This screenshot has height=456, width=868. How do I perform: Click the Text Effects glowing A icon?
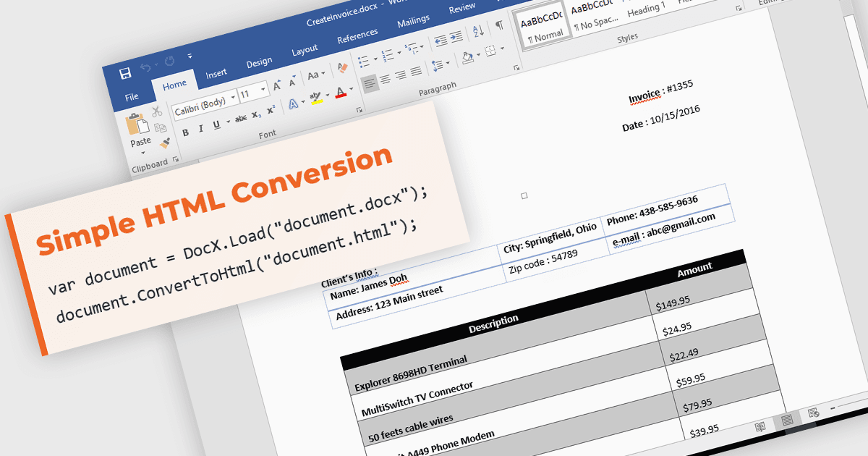tap(294, 104)
